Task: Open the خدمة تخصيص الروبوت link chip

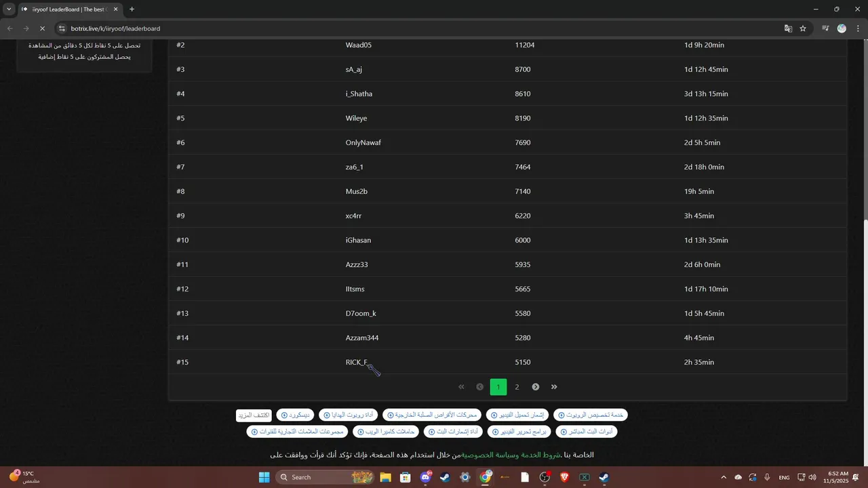Action: [x=591, y=415]
